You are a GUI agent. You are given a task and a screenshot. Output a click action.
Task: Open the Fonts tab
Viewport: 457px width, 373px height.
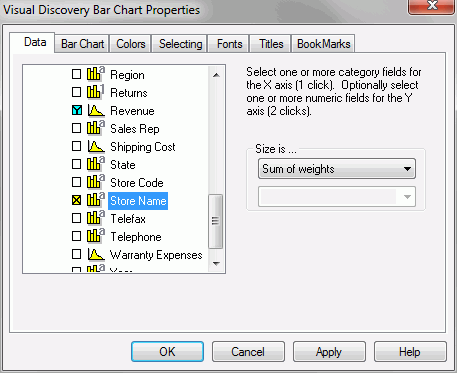tap(229, 44)
